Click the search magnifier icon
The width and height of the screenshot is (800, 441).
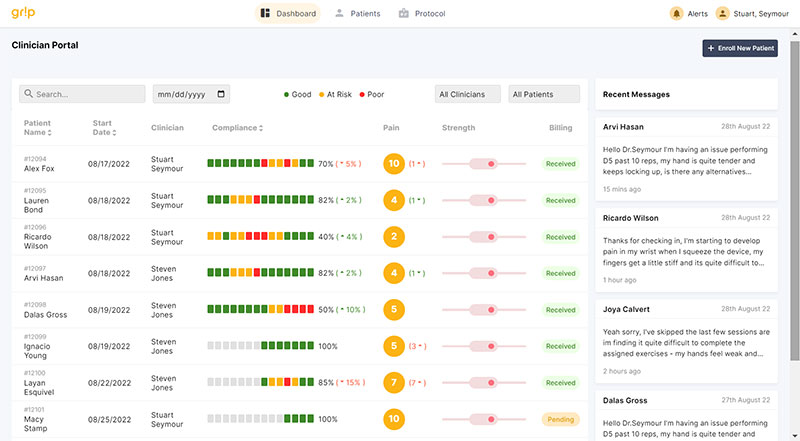29,94
